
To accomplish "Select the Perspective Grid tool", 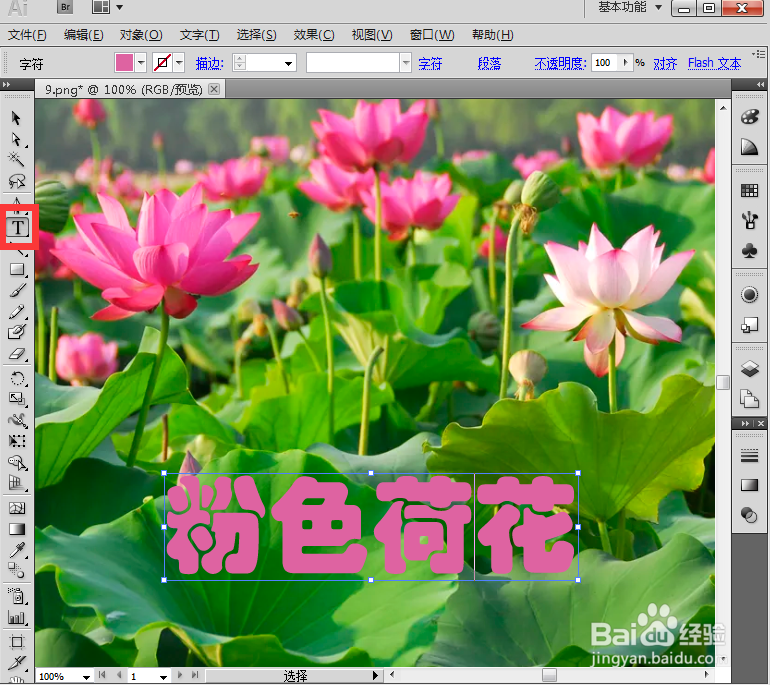I will [x=17, y=483].
